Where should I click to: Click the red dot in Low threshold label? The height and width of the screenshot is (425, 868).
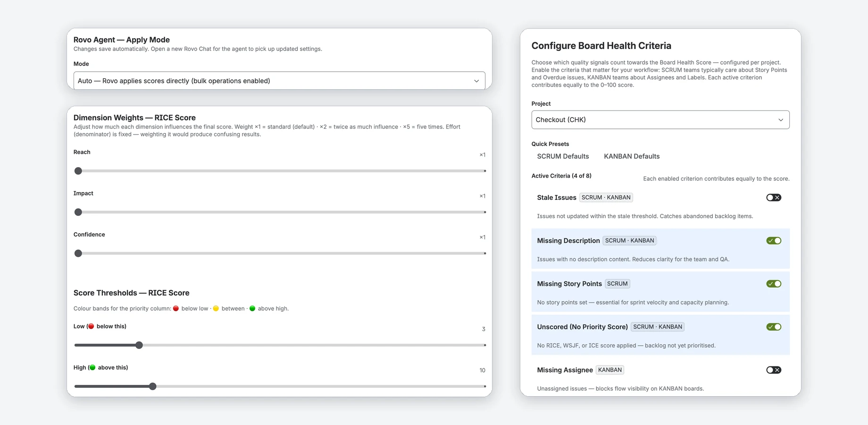91,326
